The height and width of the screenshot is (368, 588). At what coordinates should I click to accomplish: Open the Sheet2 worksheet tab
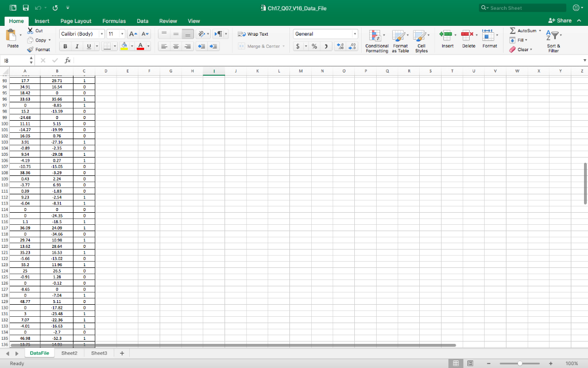coord(69,352)
